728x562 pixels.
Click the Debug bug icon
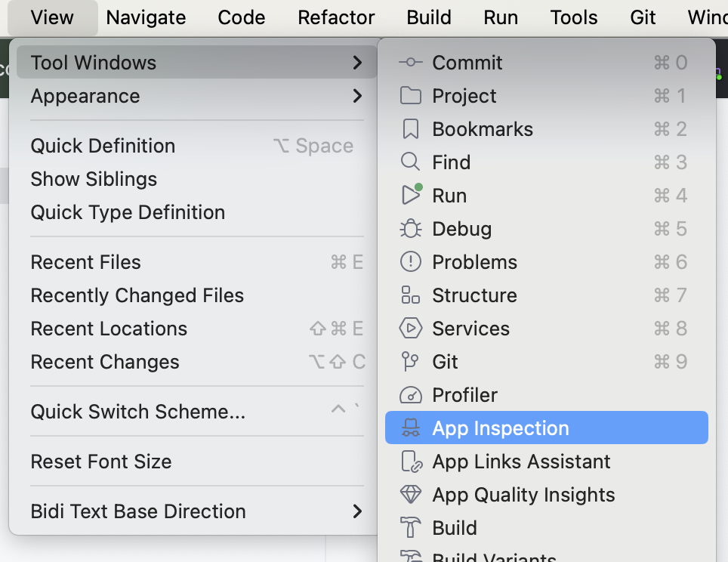(410, 229)
